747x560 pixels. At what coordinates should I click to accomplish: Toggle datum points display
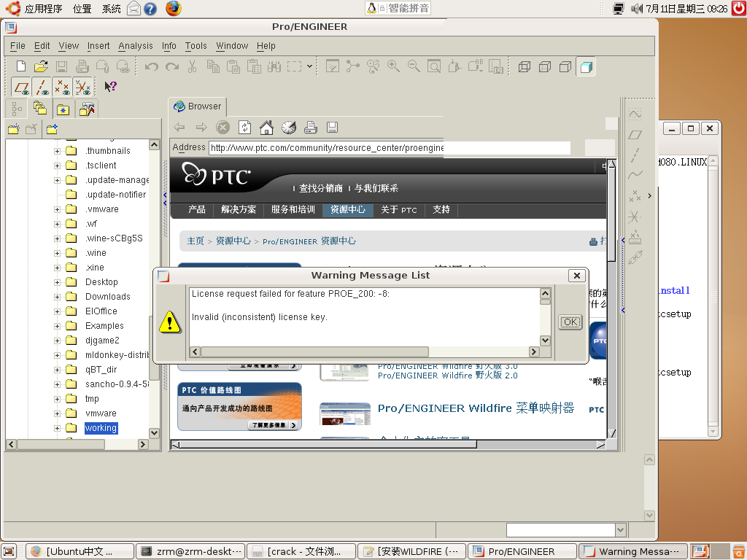point(63,87)
